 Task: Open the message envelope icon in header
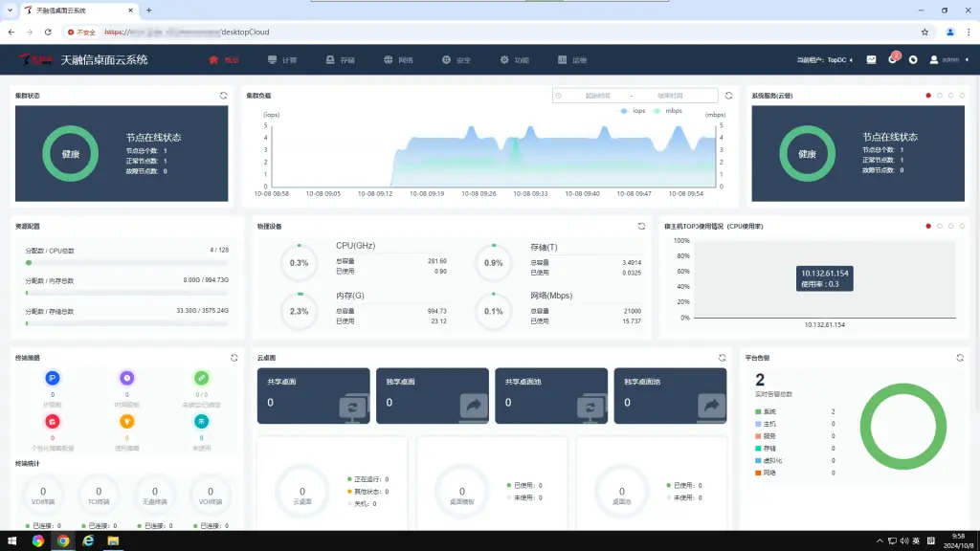pyautogui.click(x=871, y=59)
